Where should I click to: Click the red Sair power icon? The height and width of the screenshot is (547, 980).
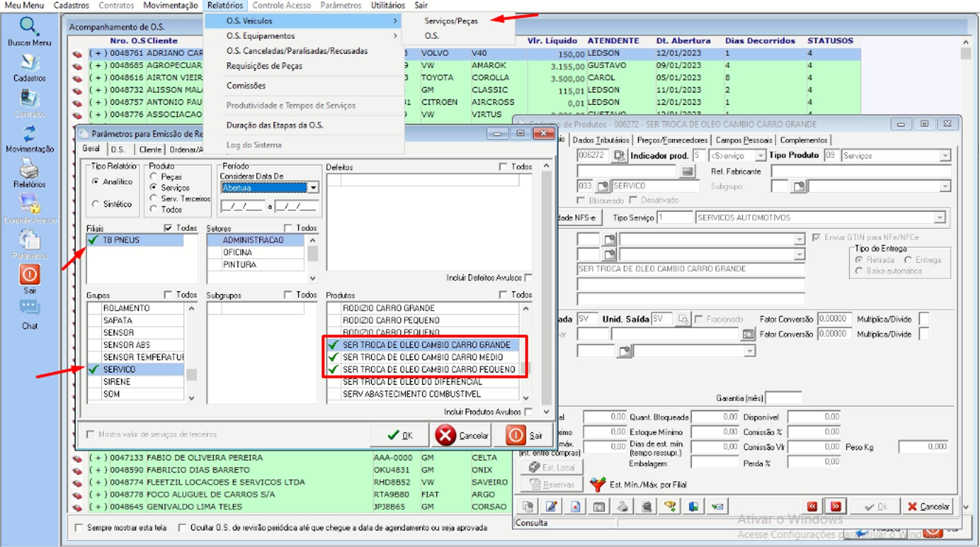(x=29, y=275)
